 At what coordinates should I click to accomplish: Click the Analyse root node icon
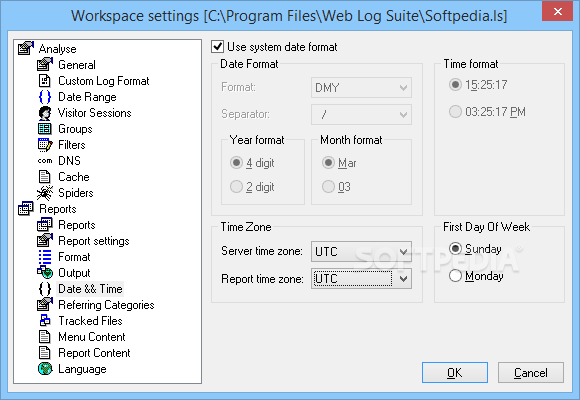(x=26, y=48)
